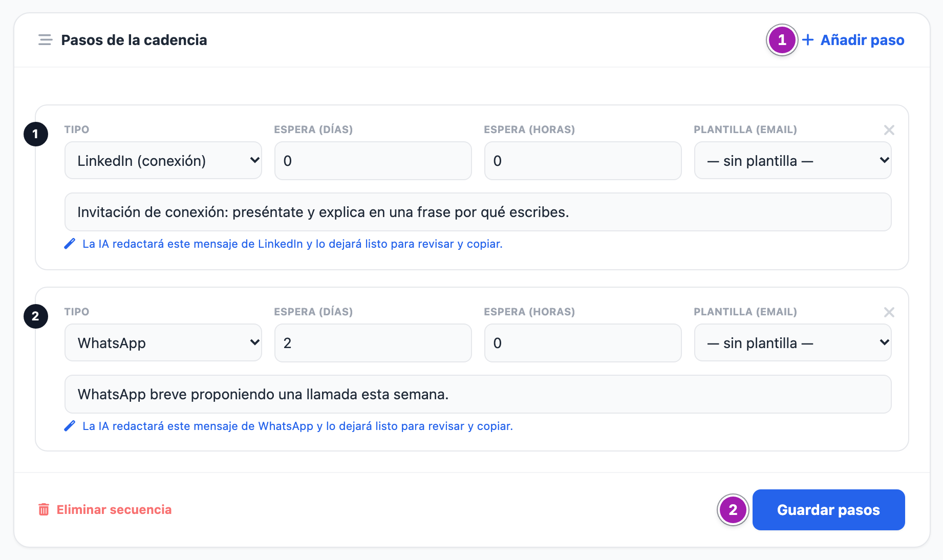Viewport: 943px width, 560px height.
Task: Expand step 2's sin plantilla template dropdown
Action: tap(792, 343)
